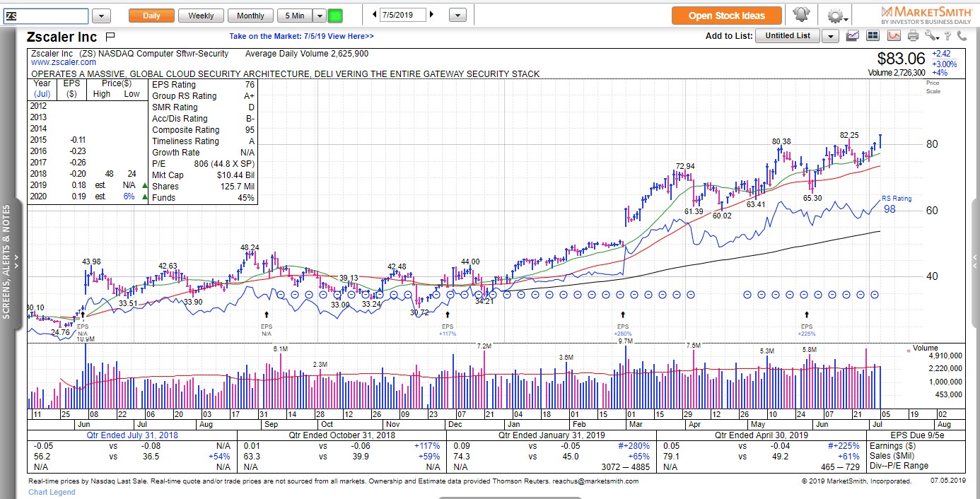980x499 pixels.
Task: Click the print chart icon
Action: [x=913, y=35]
